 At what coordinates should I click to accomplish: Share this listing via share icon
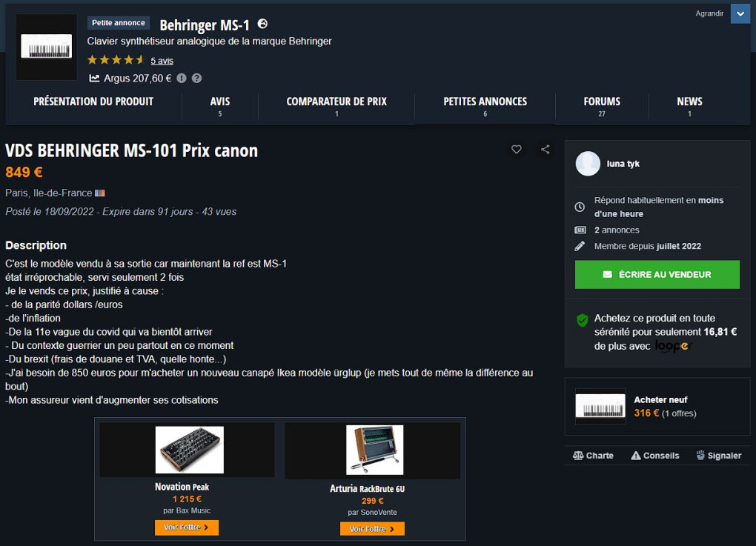(x=546, y=150)
